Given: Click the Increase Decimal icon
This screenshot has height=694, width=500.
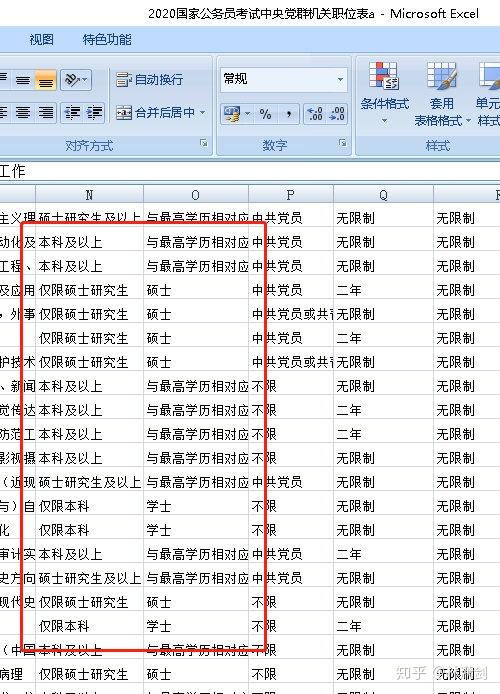Looking at the screenshot, I should coord(315,115).
